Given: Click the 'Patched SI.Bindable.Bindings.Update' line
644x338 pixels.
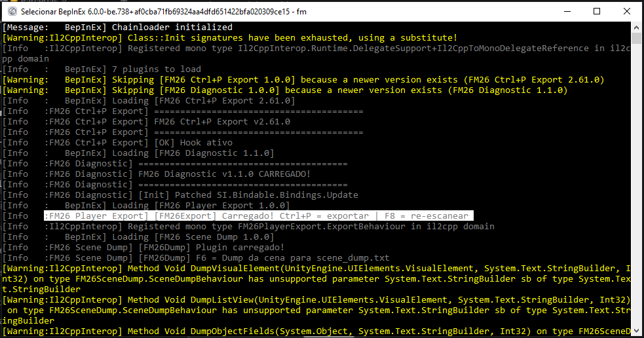Looking at the screenshot, I should 180,195.
